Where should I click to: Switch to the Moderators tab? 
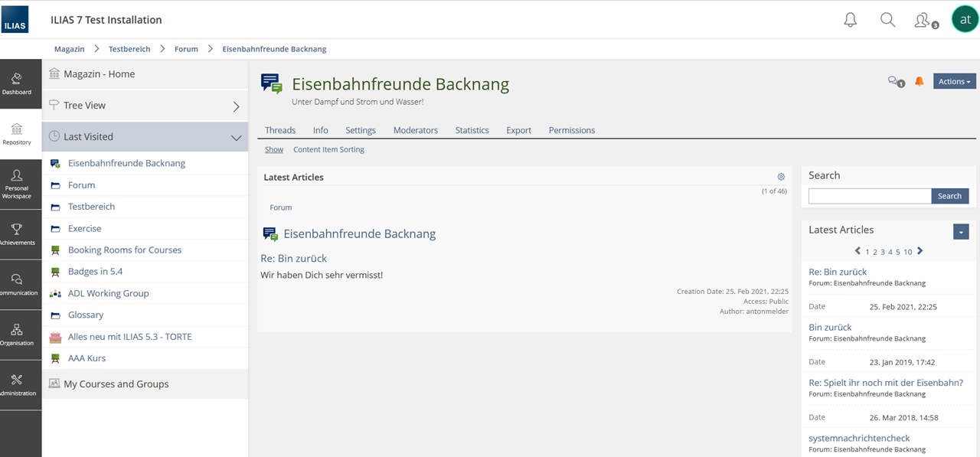[415, 130]
